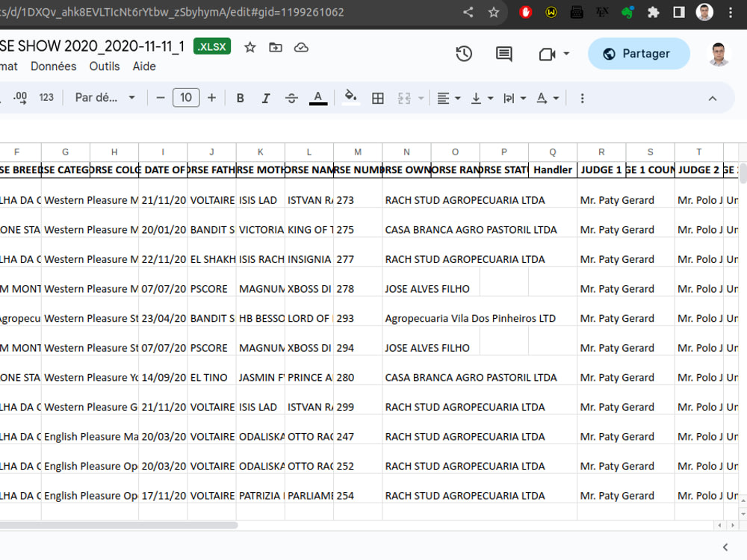This screenshot has height=560, width=747.
Task: Open the text wrapping dropdown
Action: coord(515,98)
